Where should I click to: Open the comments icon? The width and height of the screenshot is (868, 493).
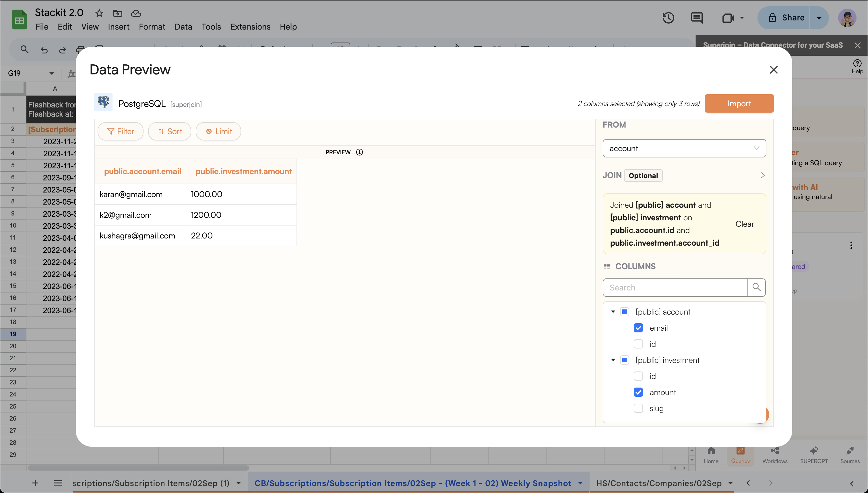(697, 18)
